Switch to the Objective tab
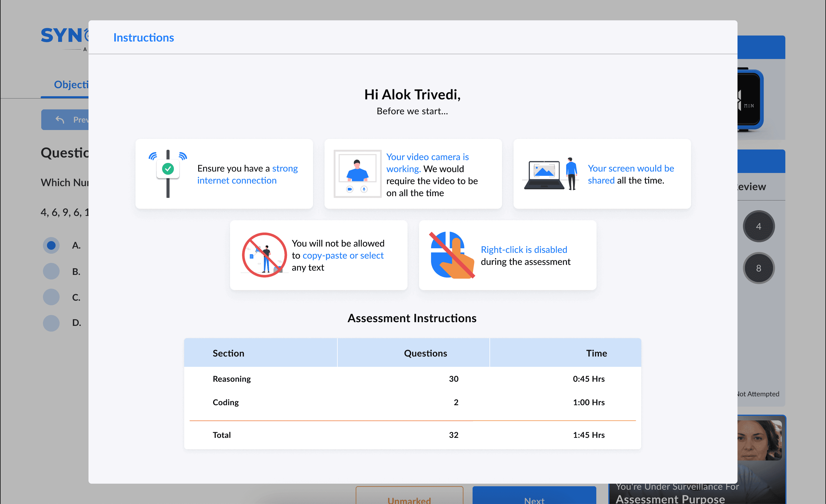Viewport: 826px width, 504px height. [71, 85]
